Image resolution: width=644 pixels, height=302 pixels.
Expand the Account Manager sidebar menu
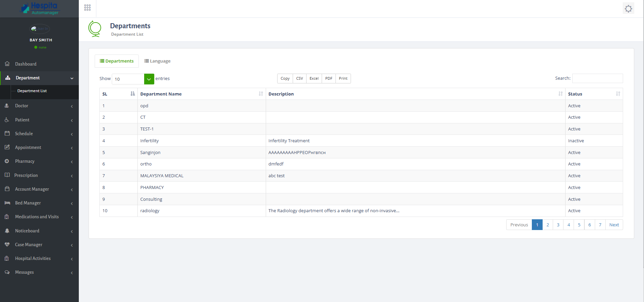click(72, 190)
